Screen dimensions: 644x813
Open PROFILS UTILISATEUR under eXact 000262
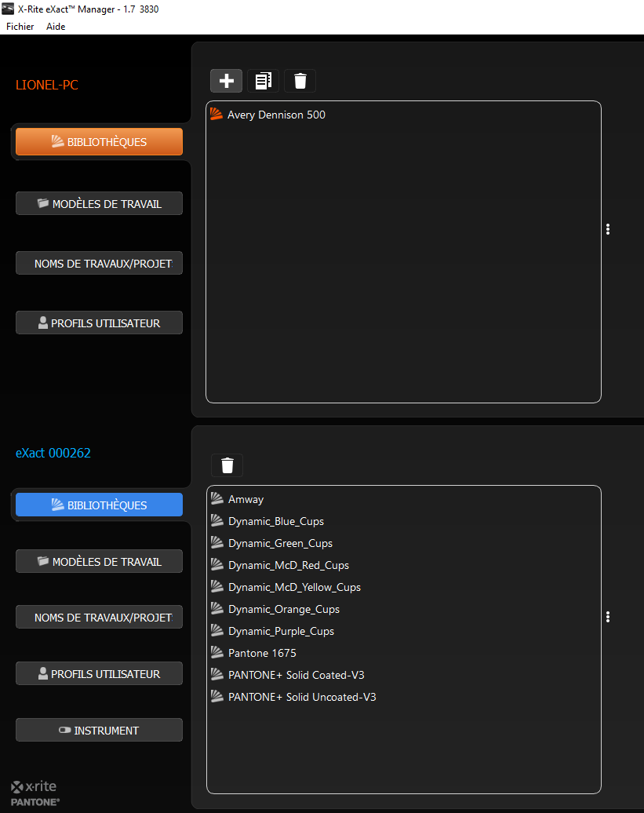point(99,673)
